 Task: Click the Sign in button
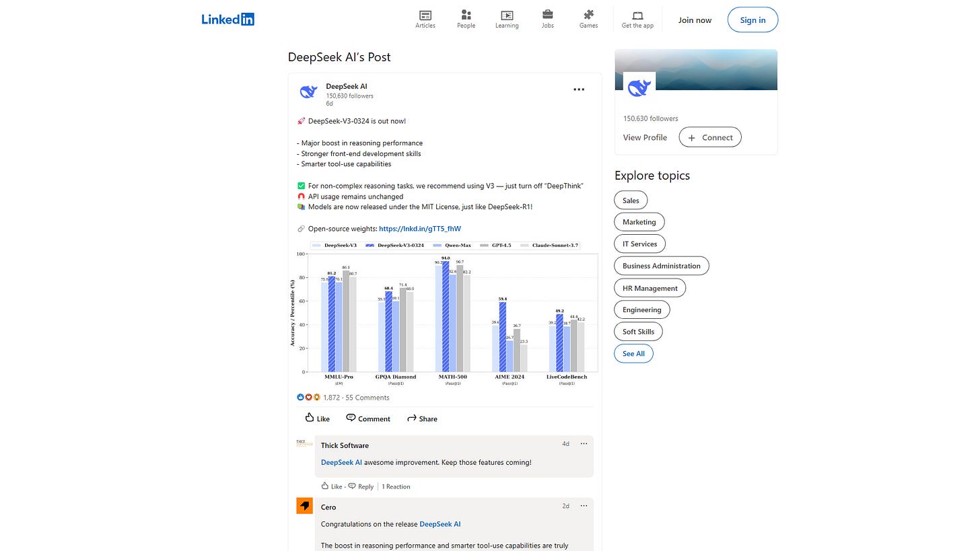click(753, 20)
